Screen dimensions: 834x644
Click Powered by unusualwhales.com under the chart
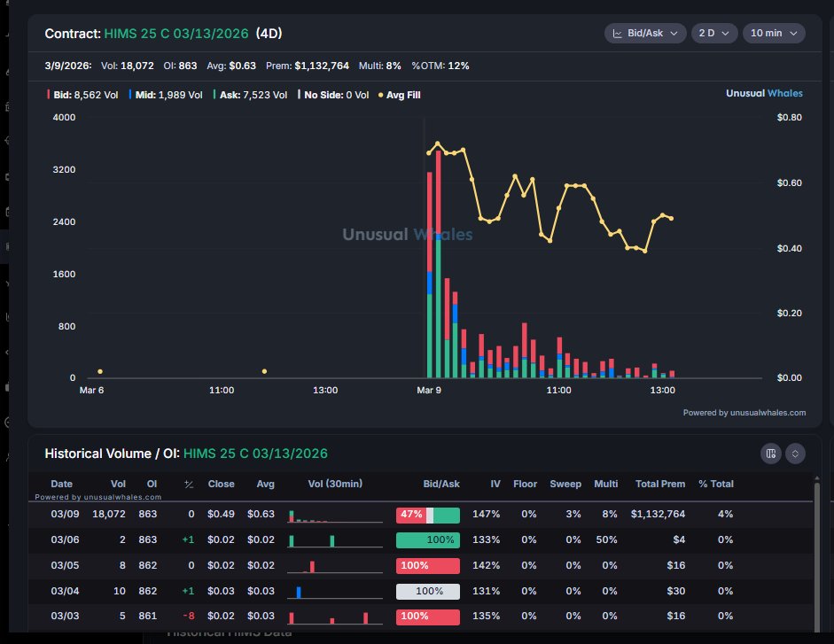coord(744,413)
